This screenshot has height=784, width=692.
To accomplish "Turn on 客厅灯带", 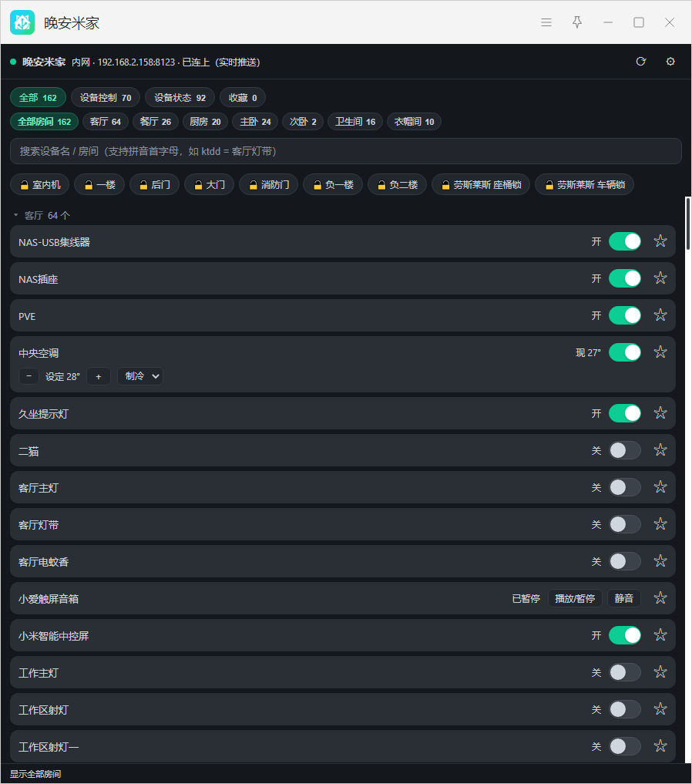I will (x=624, y=524).
